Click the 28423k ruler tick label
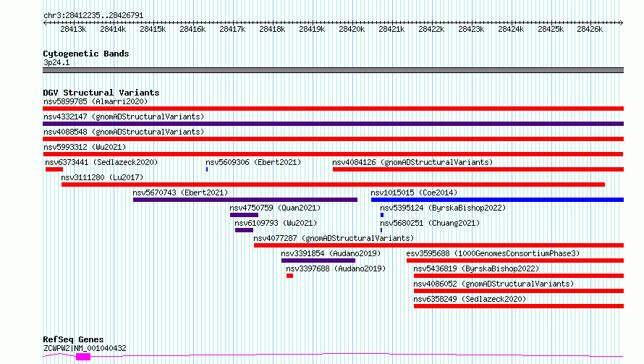Viewport: 644px width, 364px height. click(x=471, y=29)
